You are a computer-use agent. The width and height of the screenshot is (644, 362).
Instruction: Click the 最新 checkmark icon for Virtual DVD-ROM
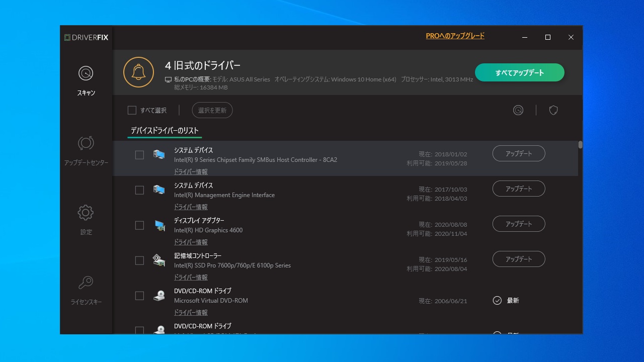coord(497,301)
